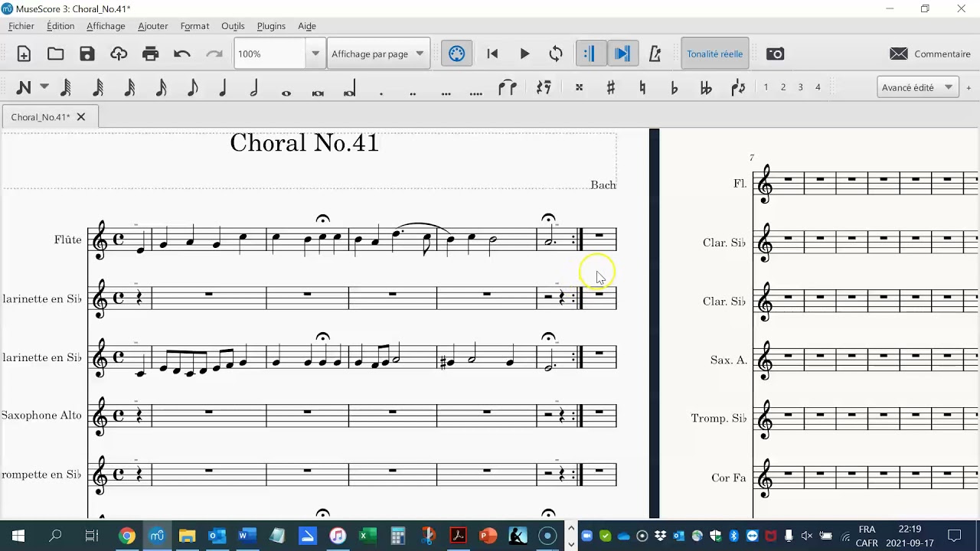Switch to voice 2
The image size is (980, 551).
point(783,87)
